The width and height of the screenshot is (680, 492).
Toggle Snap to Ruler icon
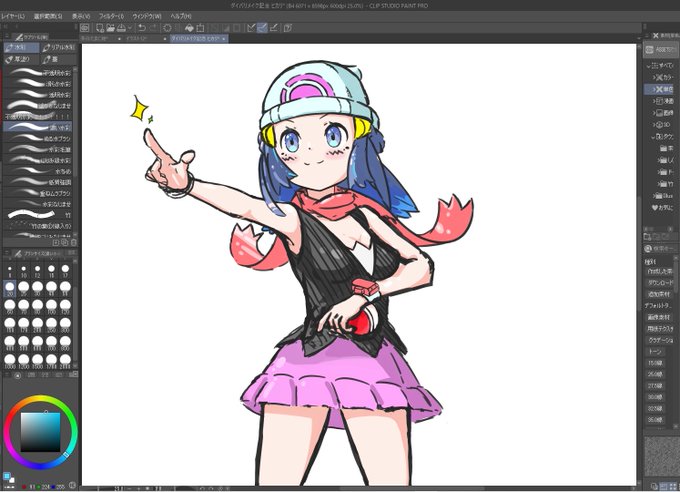[x=251, y=28]
